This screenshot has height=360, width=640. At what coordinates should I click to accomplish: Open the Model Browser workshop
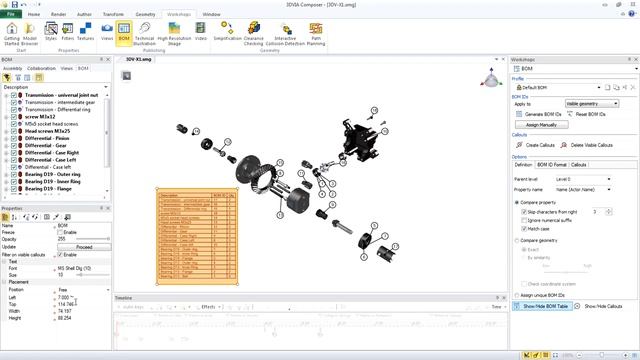coord(29,34)
